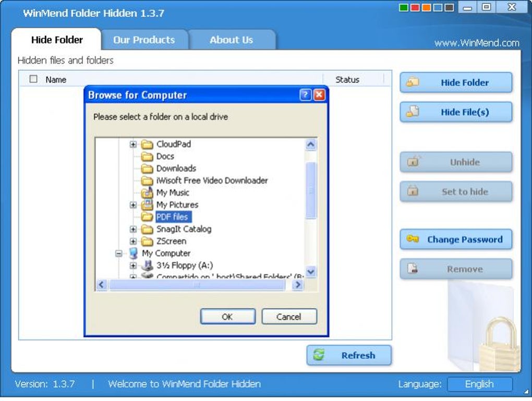Select the My Computer icon
Image resolution: width=532 pixels, height=401 pixels.
[134, 253]
